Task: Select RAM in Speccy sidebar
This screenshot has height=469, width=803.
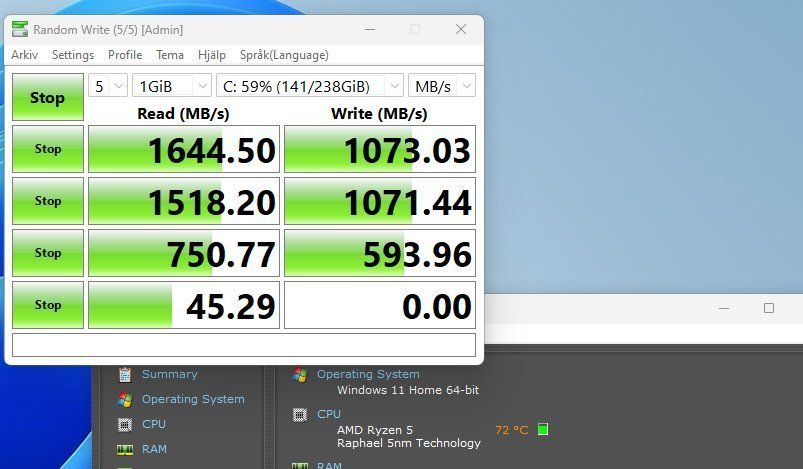Action: [x=154, y=449]
